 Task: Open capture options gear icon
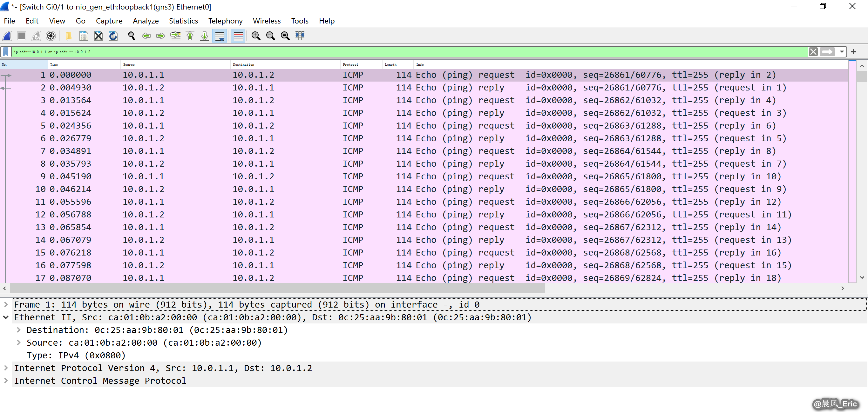(51, 36)
